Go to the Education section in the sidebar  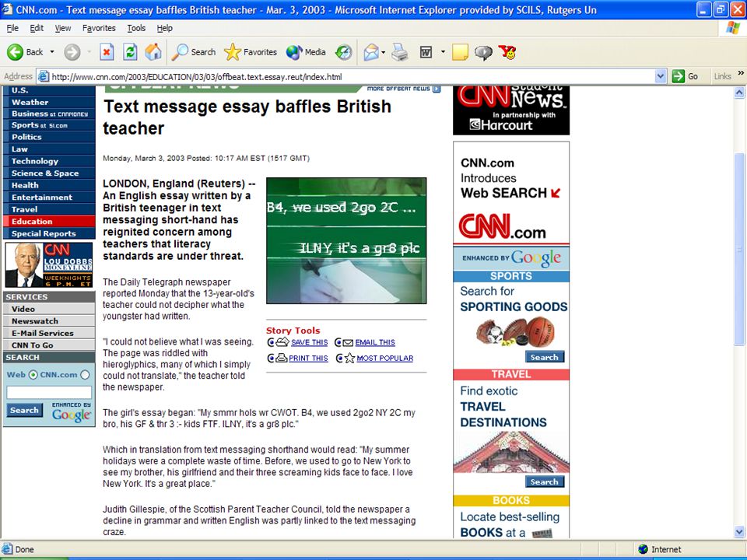[49, 222]
